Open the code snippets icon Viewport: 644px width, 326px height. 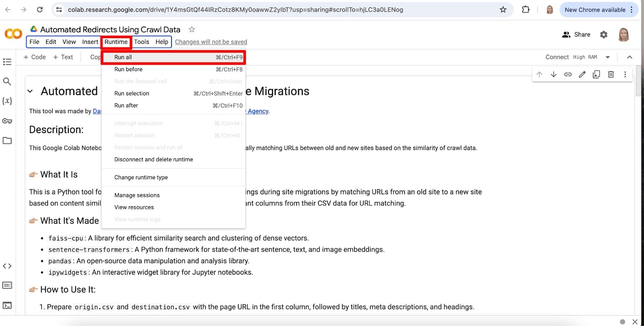[7, 266]
